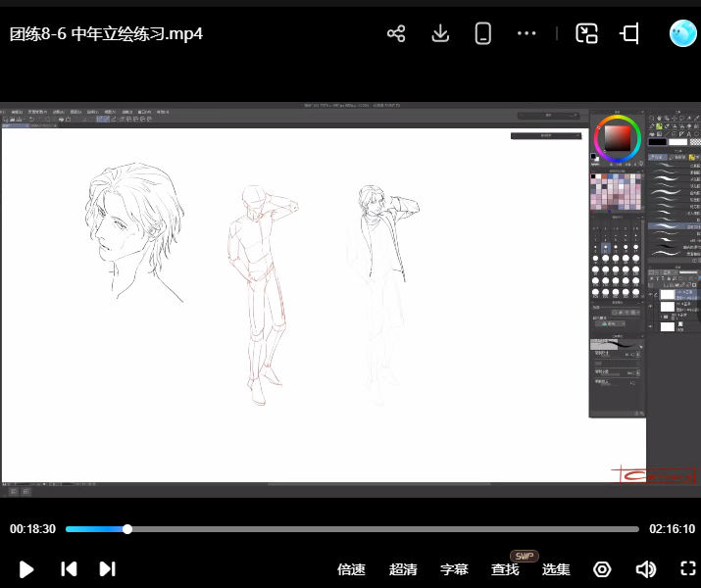Open the 选集 episode list

click(556, 569)
